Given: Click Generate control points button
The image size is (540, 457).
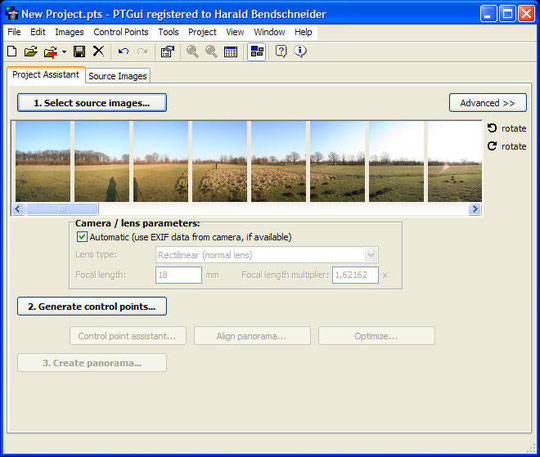Looking at the screenshot, I should [92, 306].
